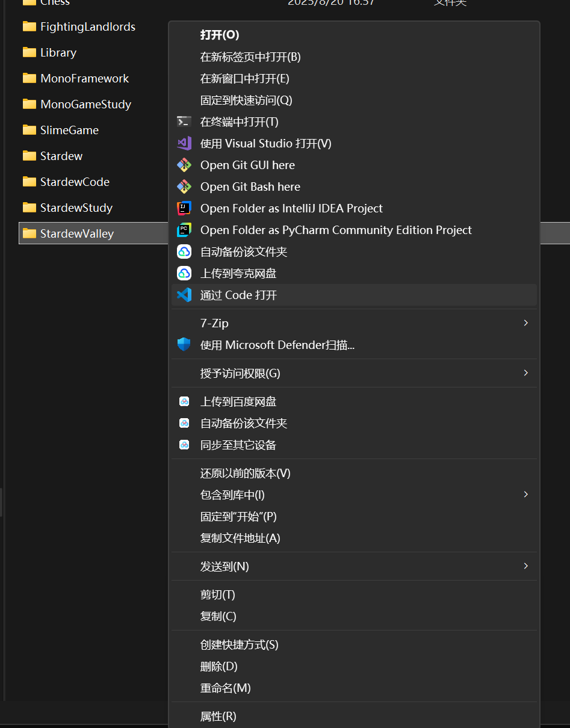Choose 固定到快速访问(Q)
The height and width of the screenshot is (728, 570).
(354, 100)
